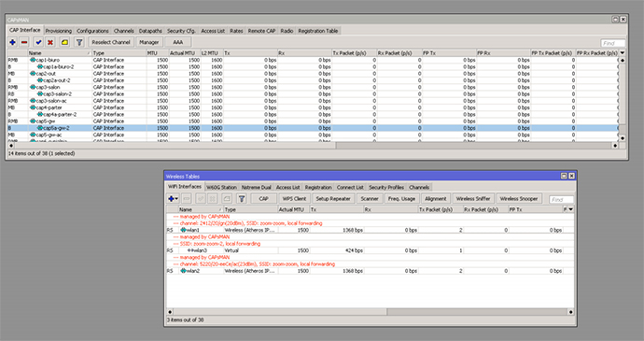Open Freq. Usage tool
644x341 pixels.
(401, 199)
